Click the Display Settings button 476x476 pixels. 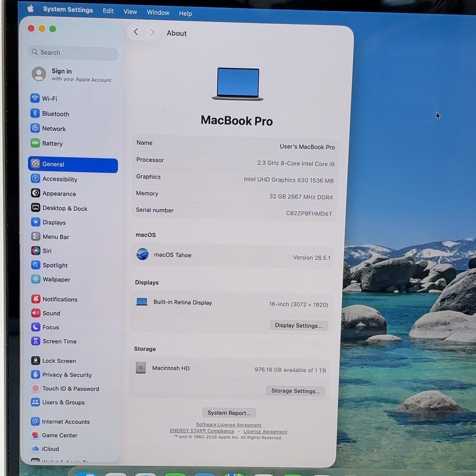coord(298,325)
